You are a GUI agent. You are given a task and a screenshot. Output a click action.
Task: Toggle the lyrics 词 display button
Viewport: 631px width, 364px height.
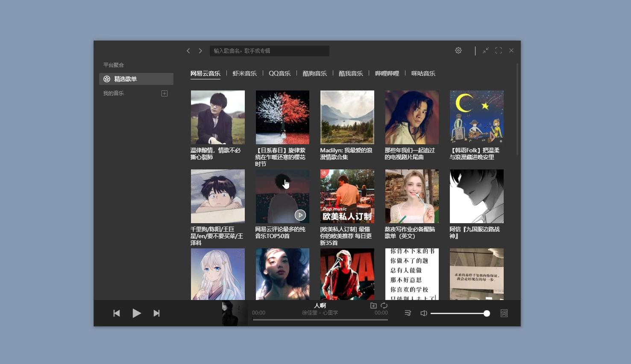[x=504, y=313]
